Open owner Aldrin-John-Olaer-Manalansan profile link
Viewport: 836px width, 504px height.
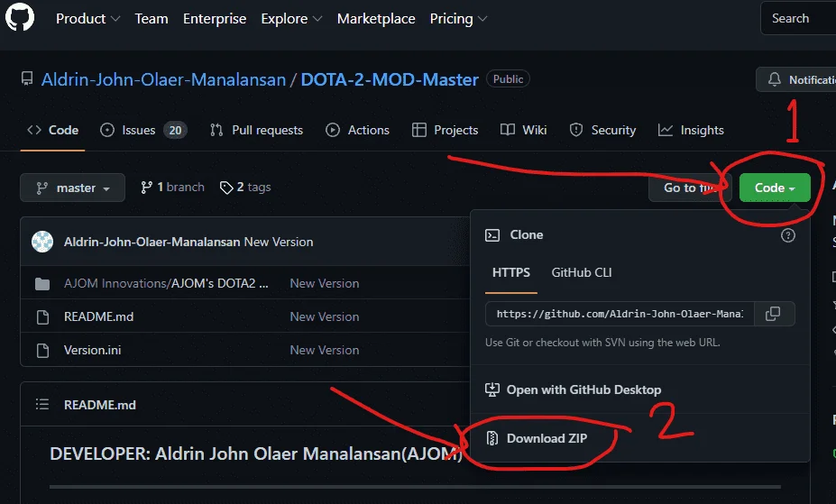click(x=163, y=79)
